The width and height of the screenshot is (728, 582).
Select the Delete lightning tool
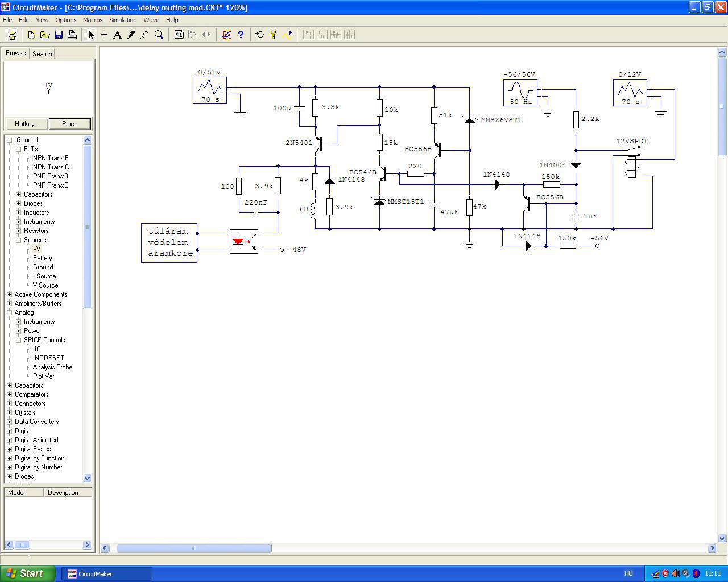pos(131,35)
